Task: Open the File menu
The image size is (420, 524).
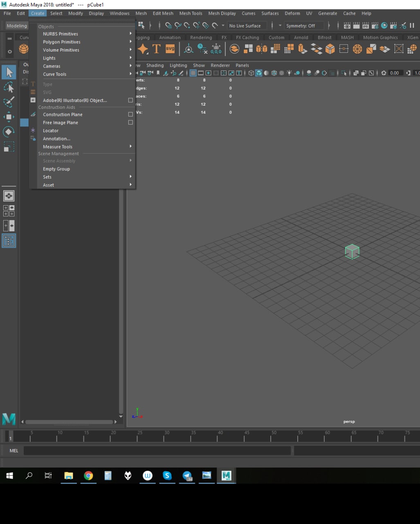Action: [7, 13]
